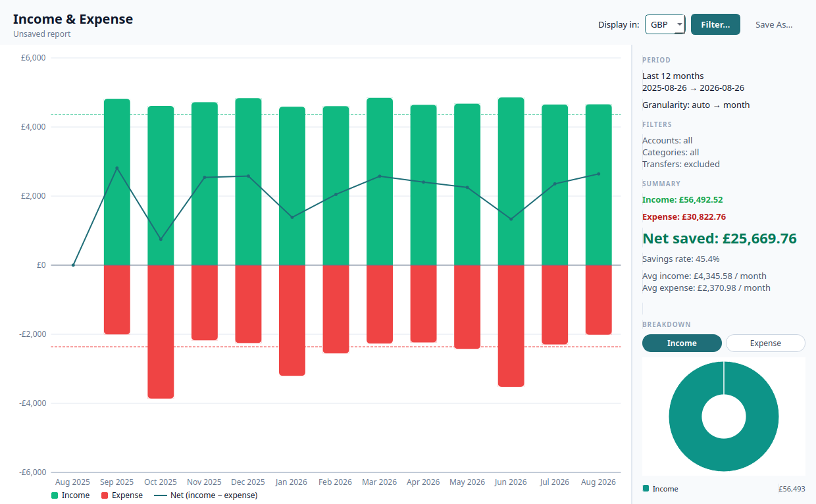816x504 pixels.
Task: Toggle Income series in chart legend
Action: coord(70,495)
